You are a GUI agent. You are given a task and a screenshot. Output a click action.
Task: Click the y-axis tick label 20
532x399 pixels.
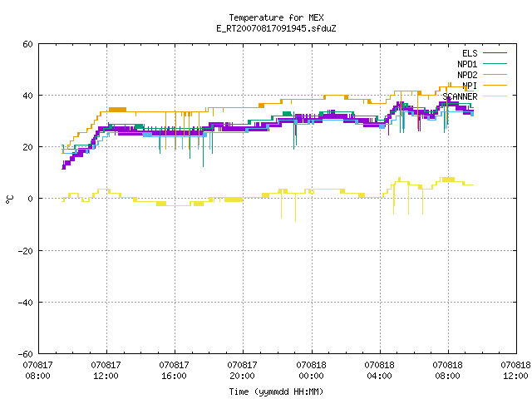(27, 147)
